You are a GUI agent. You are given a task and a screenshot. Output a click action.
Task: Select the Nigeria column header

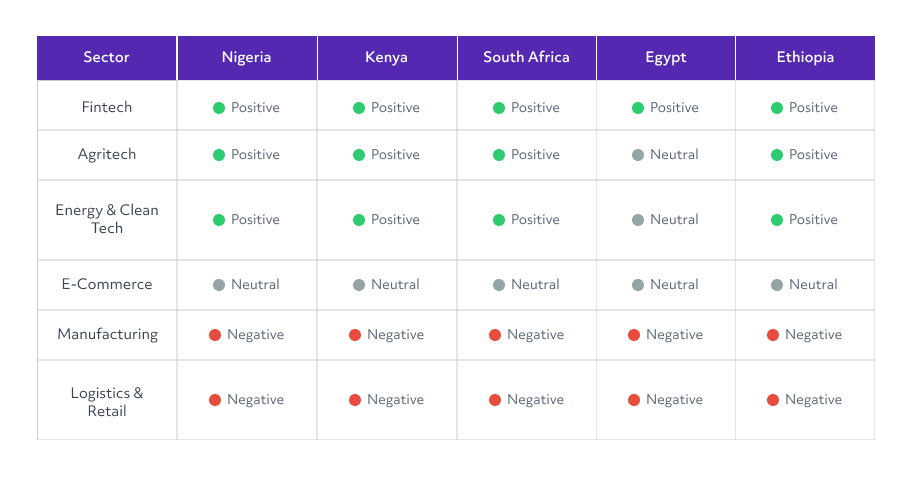pos(247,58)
